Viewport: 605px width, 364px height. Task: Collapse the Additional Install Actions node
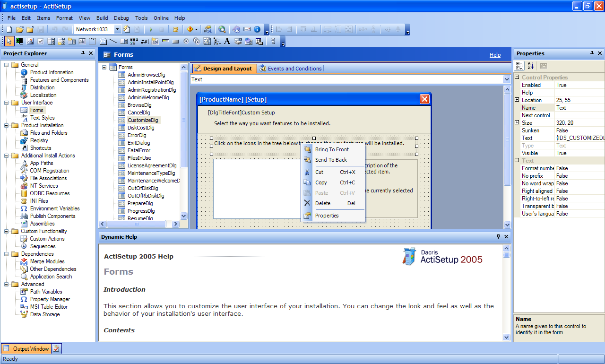(7, 156)
